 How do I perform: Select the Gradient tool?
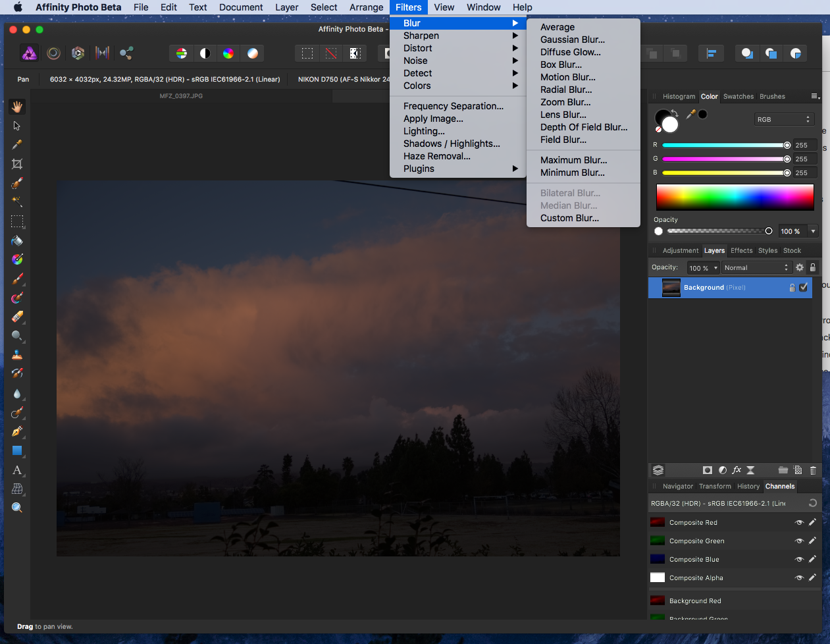click(x=17, y=259)
